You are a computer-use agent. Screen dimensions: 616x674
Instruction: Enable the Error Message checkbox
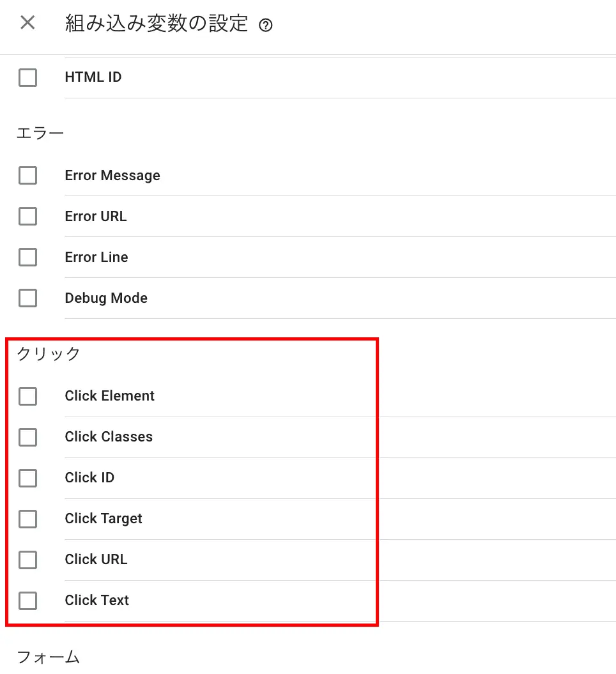pos(27,176)
